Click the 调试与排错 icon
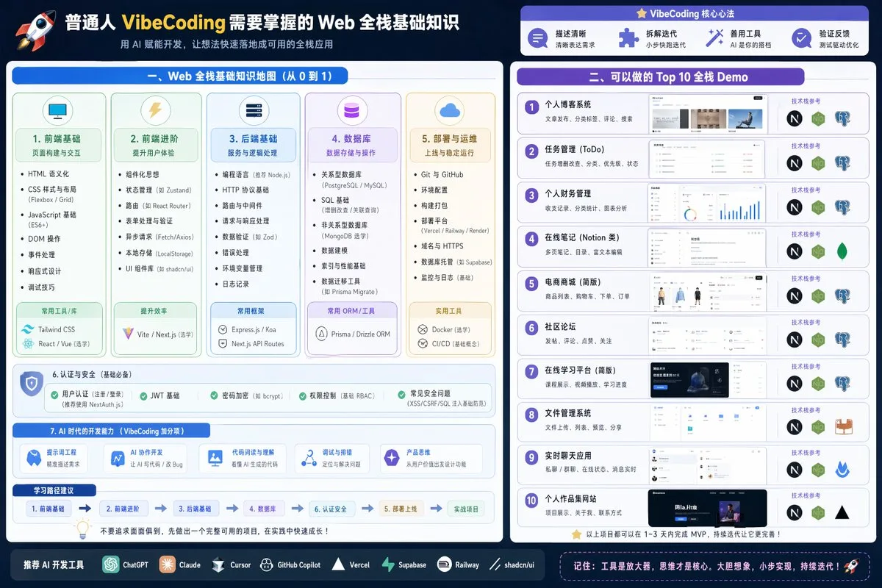The image size is (882, 588). [x=309, y=458]
